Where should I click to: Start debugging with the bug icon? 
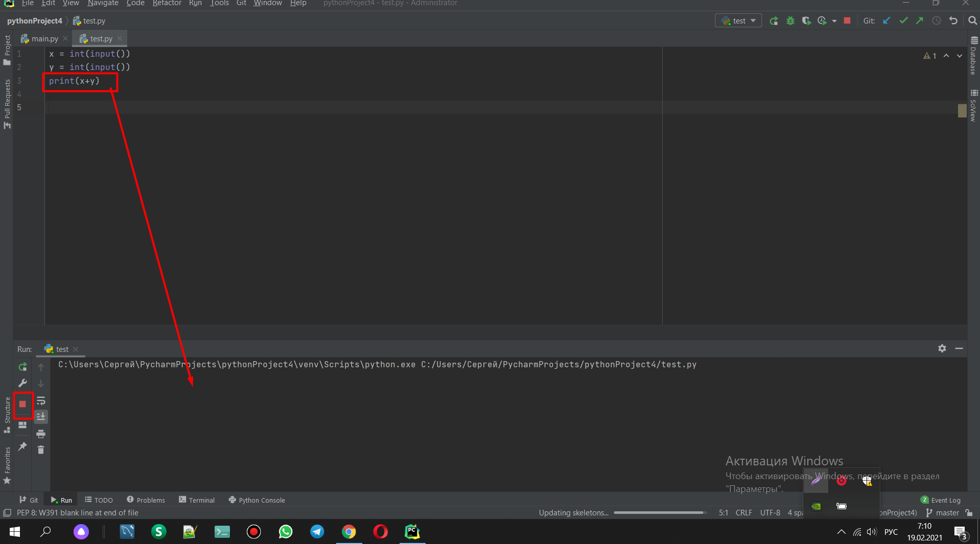pos(790,21)
